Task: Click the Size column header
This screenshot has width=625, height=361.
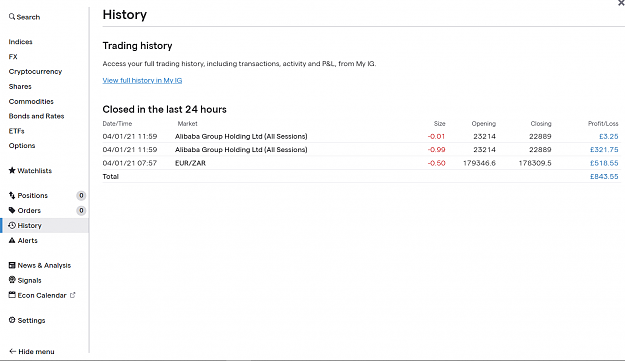Action: click(x=439, y=124)
